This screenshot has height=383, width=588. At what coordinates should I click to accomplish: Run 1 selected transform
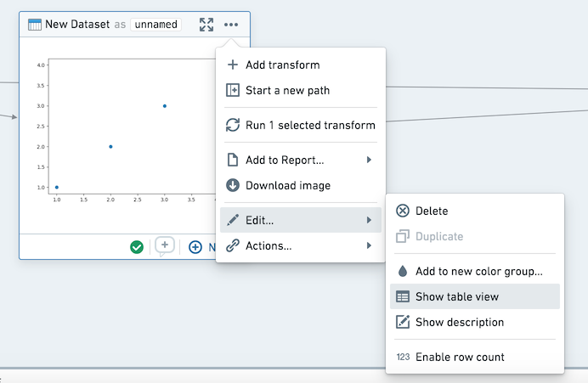(301, 125)
